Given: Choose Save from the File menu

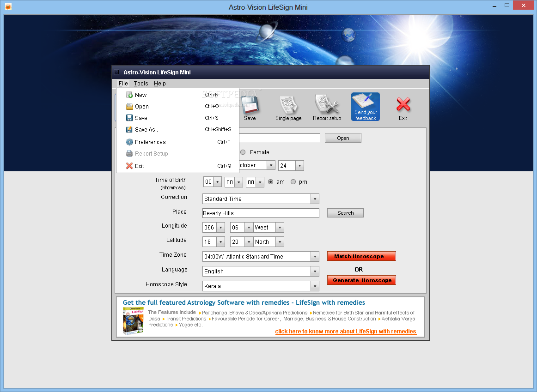Looking at the screenshot, I should [177, 118].
